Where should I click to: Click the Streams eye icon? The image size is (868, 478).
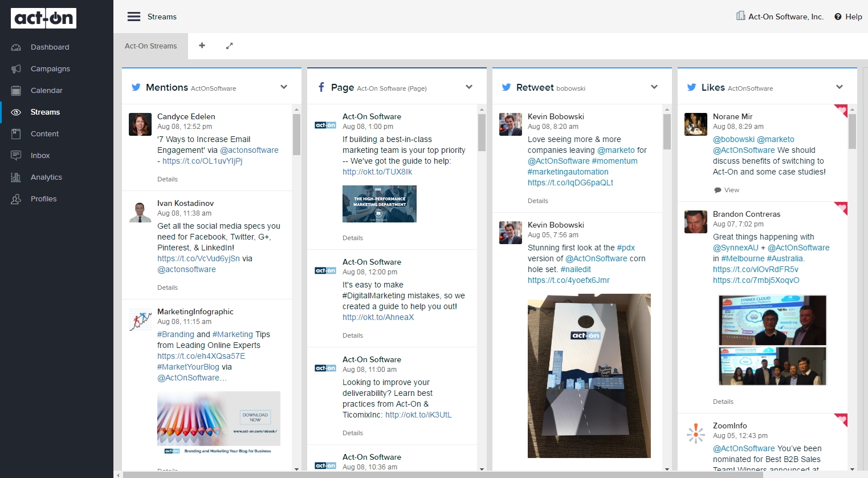[16, 112]
